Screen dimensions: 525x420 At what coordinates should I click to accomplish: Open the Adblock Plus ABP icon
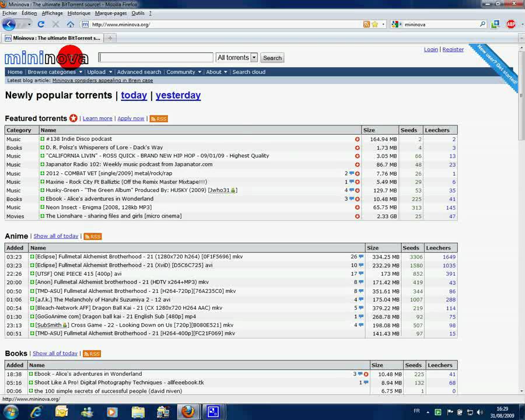511,24
